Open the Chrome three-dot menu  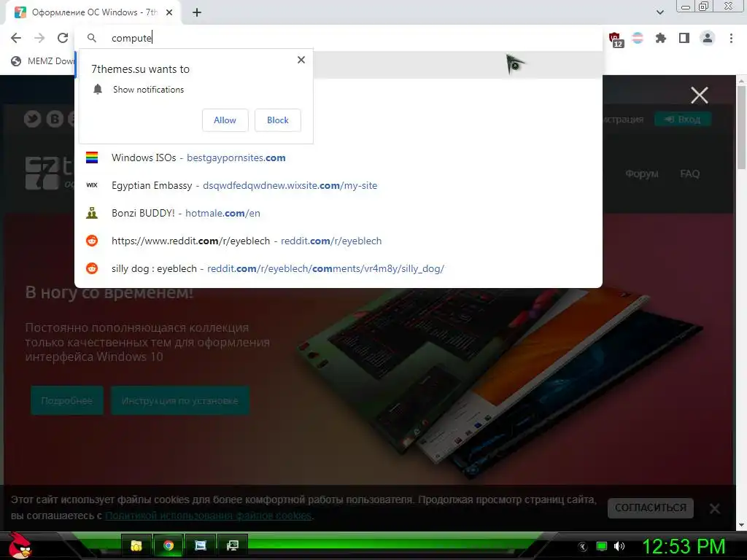click(731, 38)
